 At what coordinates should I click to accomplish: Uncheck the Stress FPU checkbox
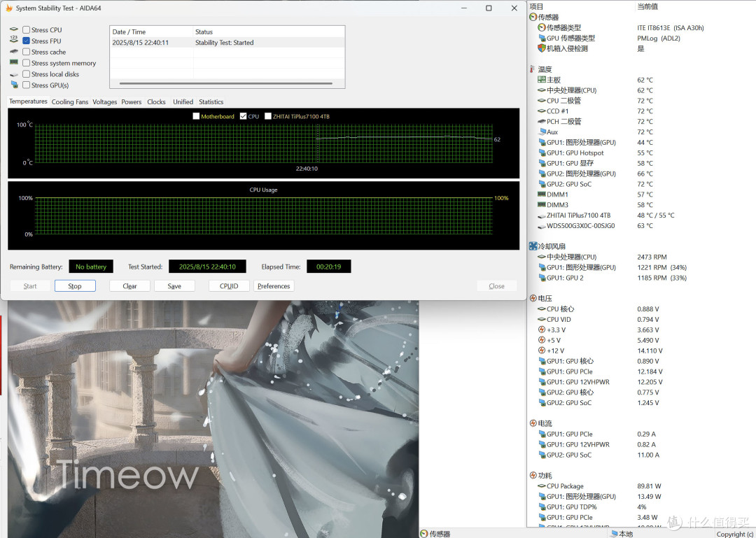27,41
